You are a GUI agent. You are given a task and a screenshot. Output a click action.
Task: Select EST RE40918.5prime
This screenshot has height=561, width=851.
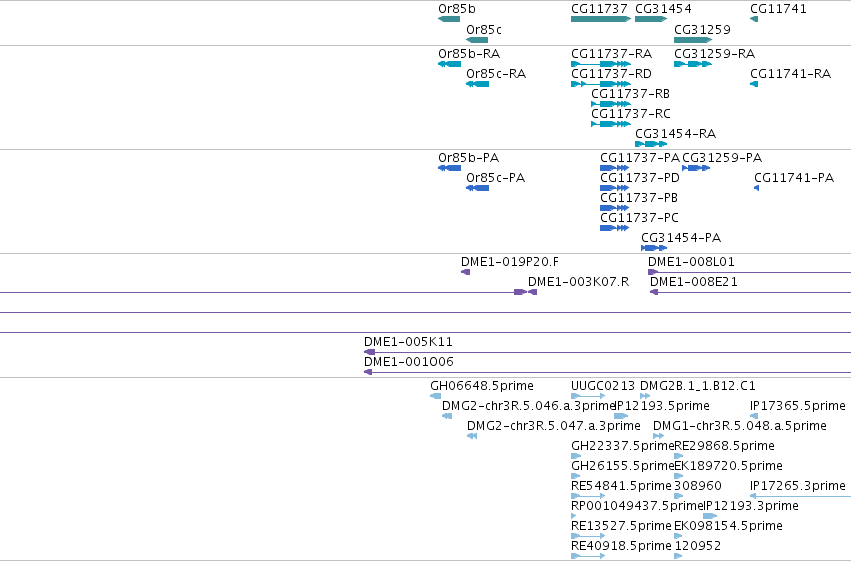pos(621,547)
